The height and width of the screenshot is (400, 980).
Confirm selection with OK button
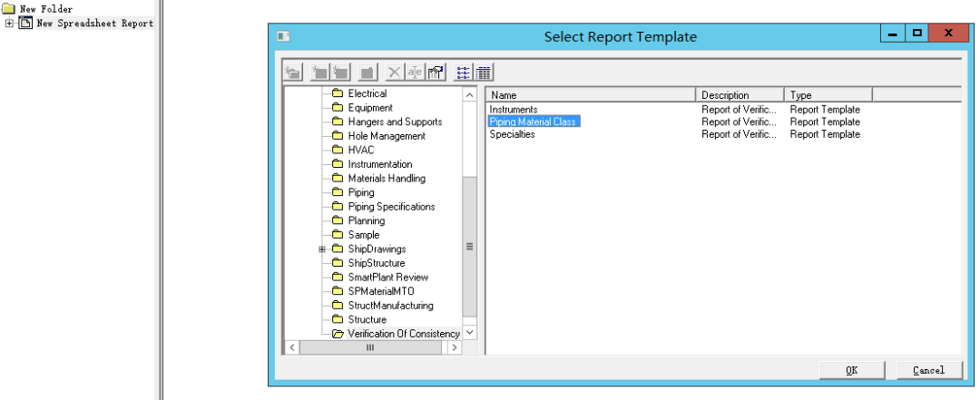tap(852, 370)
